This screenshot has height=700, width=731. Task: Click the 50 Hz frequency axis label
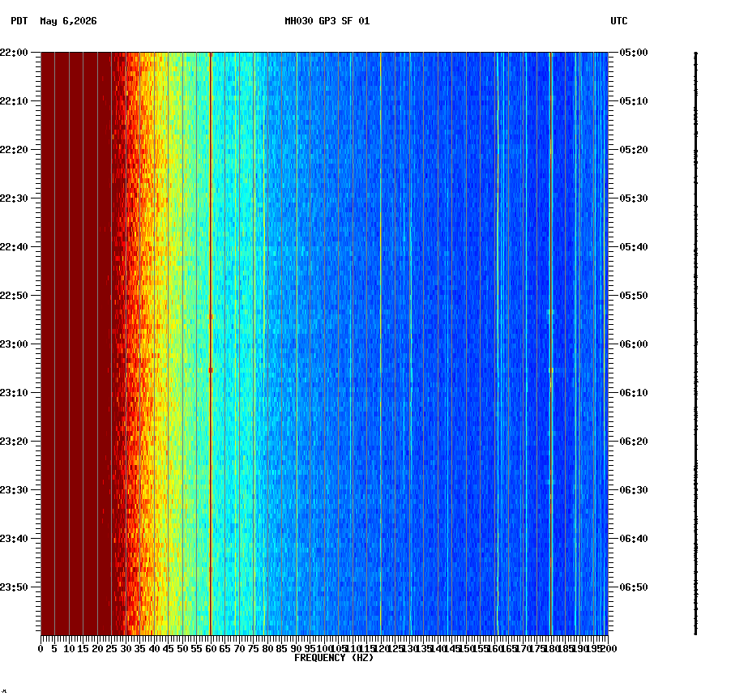point(182,648)
